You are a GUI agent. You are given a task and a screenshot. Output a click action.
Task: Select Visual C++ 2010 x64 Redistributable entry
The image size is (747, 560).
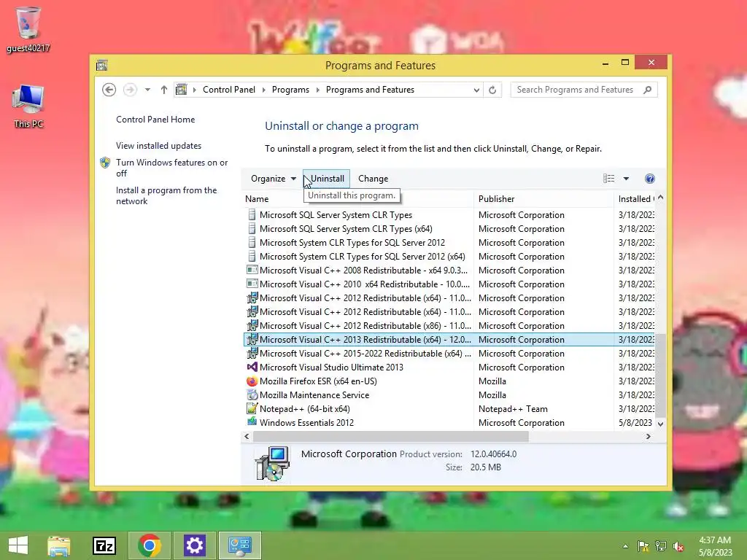[x=365, y=284]
